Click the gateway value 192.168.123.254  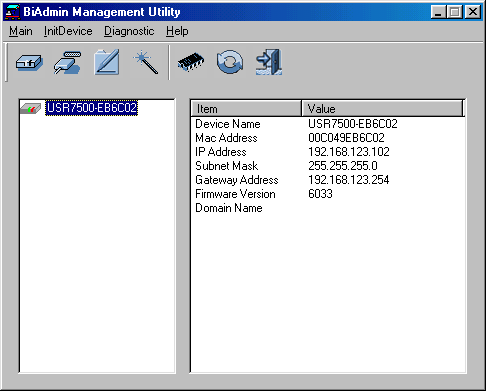click(349, 180)
